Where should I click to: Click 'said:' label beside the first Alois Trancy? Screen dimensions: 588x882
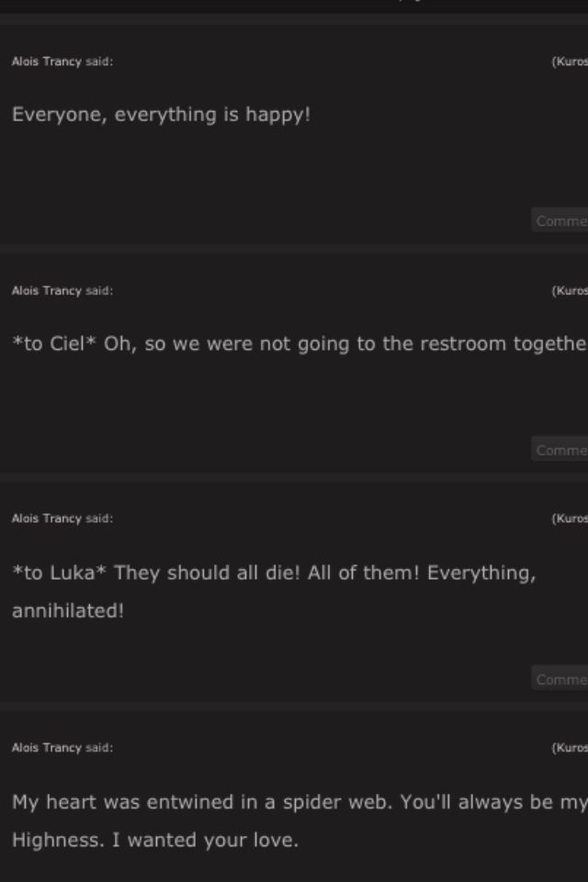(99, 62)
